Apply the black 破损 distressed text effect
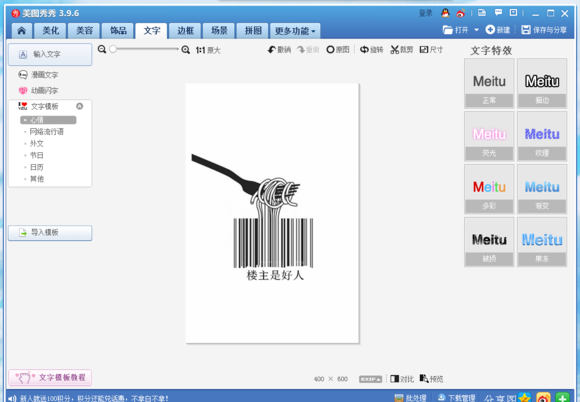Image resolution: width=580 pixels, height=402 pixels. pyautogui.click(x=489, y=242)
